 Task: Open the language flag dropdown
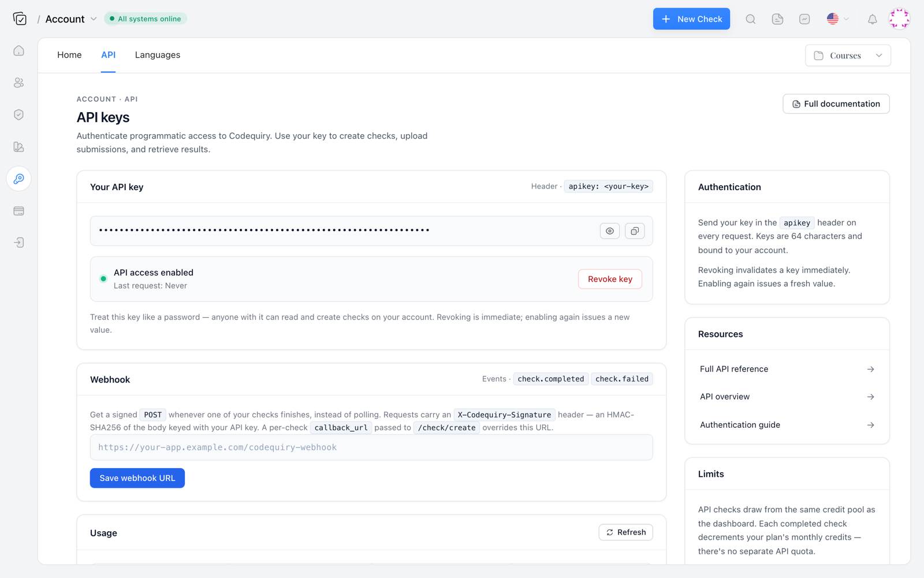point(838,19)
